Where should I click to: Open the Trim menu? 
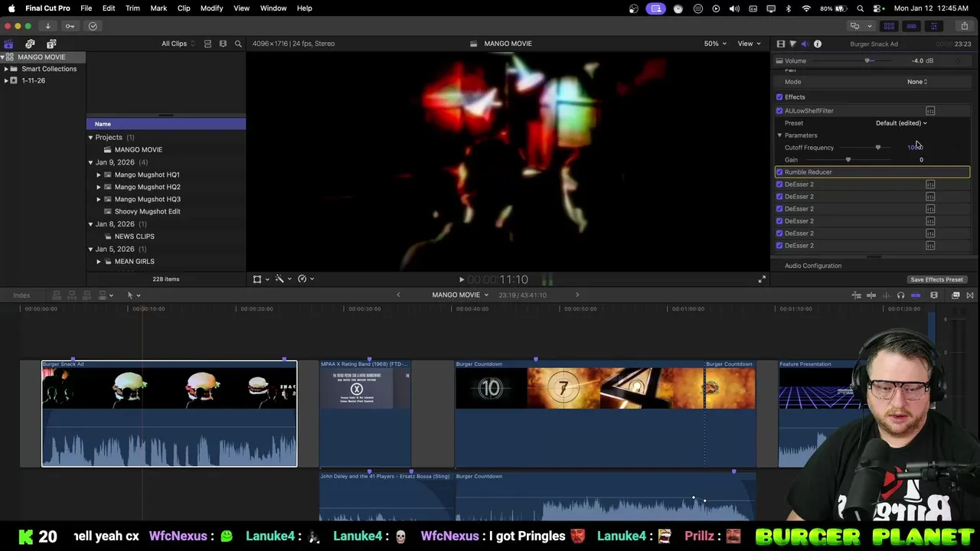132,8
